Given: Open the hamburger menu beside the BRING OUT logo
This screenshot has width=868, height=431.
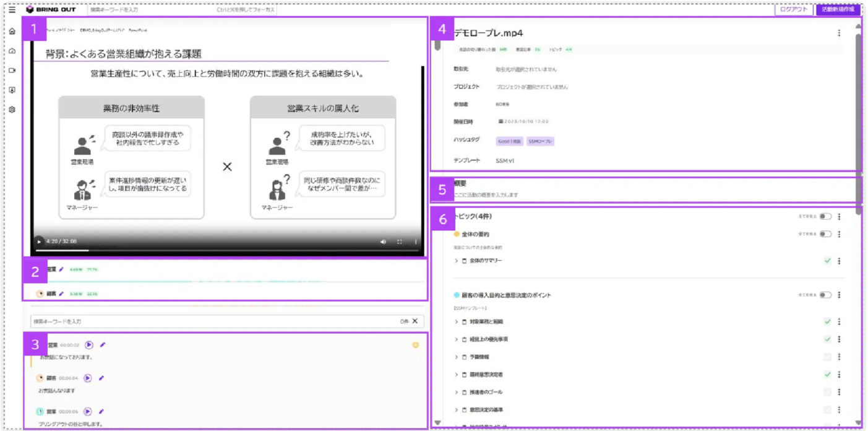Looking at the screenshot, I should coord(12,9).
